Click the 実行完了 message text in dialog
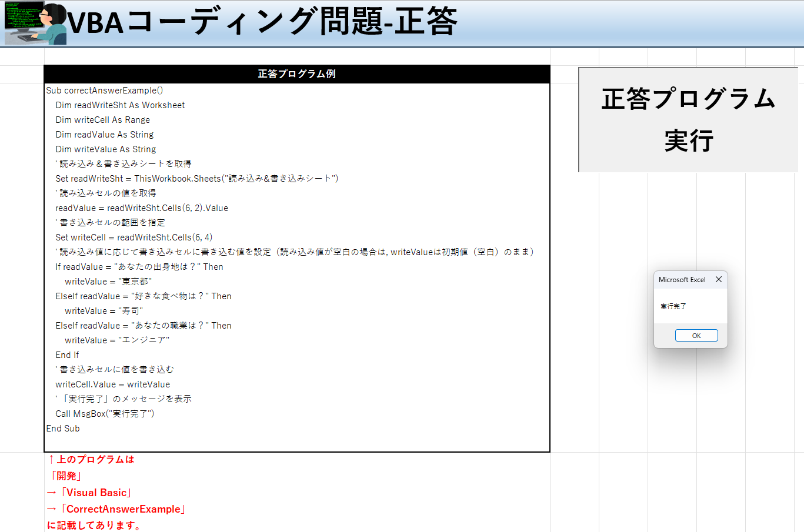Image resolution: width=804 pixels, height=532 pixels. (x=673, y=306)
